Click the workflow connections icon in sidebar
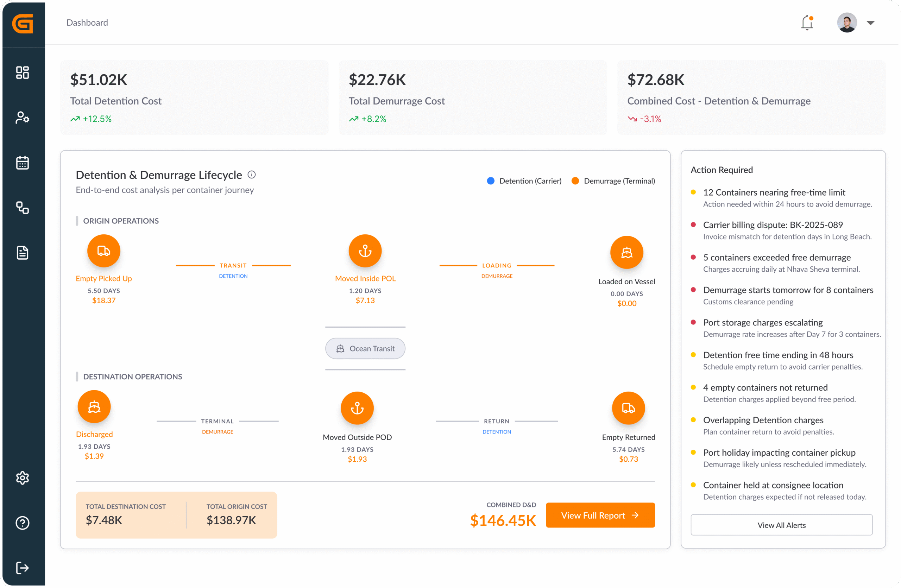901x588 pixels. [x=22, y=208]
